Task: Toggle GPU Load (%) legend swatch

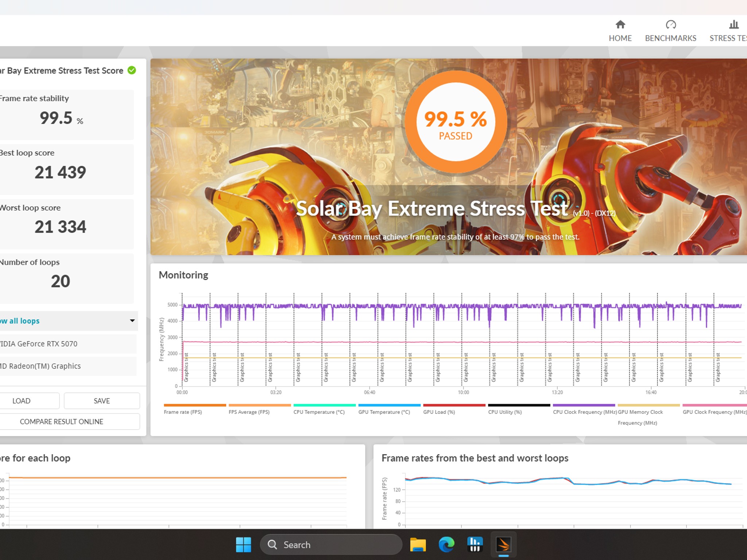Action: tap(454, 405)
